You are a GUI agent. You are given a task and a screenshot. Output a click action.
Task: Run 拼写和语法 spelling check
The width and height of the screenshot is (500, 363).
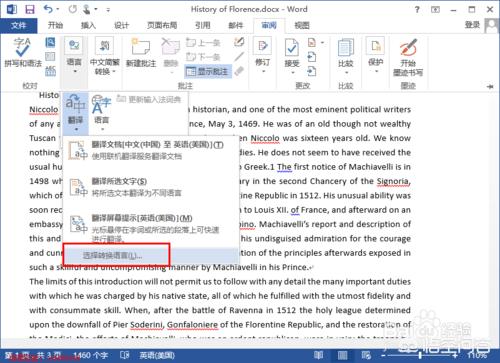(x=23, y=53)
